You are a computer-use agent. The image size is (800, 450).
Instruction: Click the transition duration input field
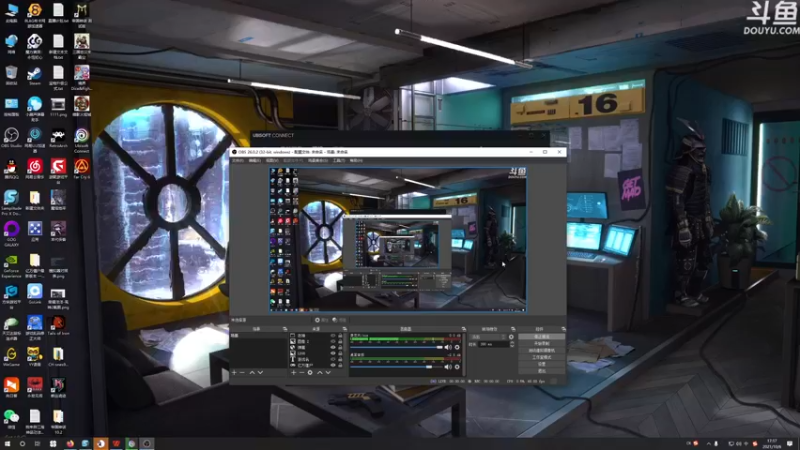click(x=493, y=344)
